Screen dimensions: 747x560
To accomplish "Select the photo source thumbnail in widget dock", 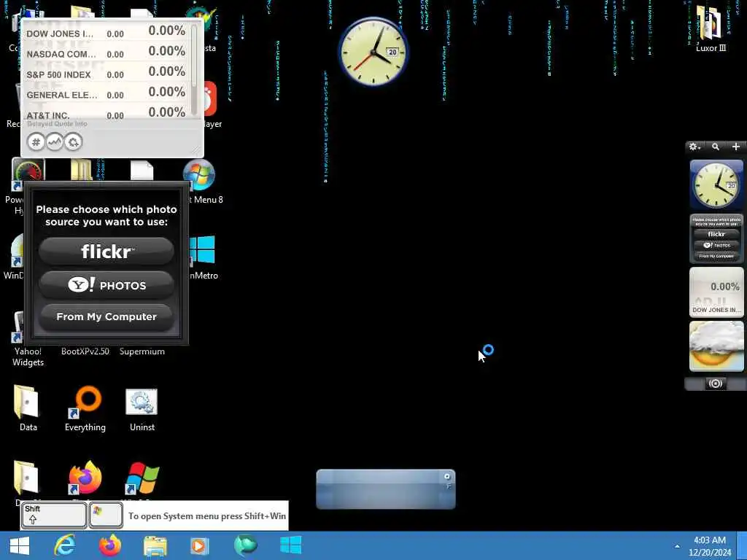I will (x=716, y=238).
